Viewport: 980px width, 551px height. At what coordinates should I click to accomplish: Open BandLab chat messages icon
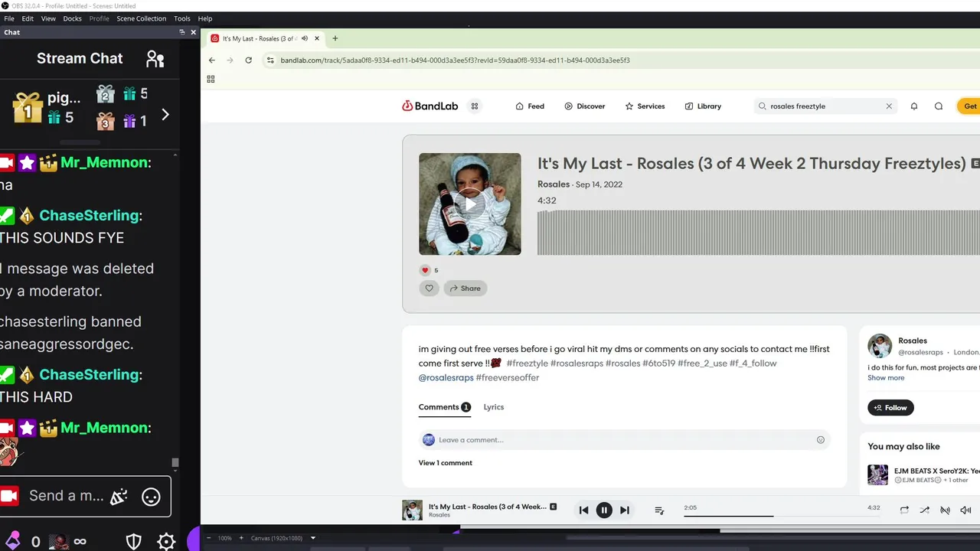[x=939, y=106]
